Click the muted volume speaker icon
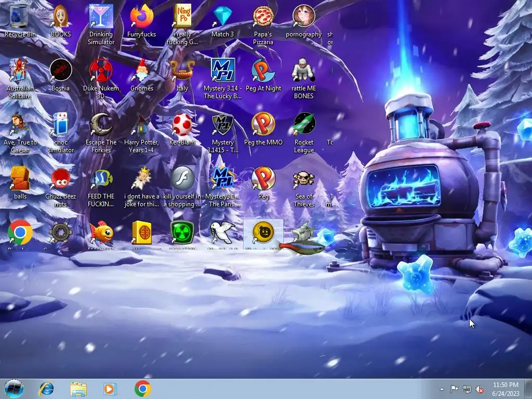Screen dimensions: 532x399 click(480, 389)
